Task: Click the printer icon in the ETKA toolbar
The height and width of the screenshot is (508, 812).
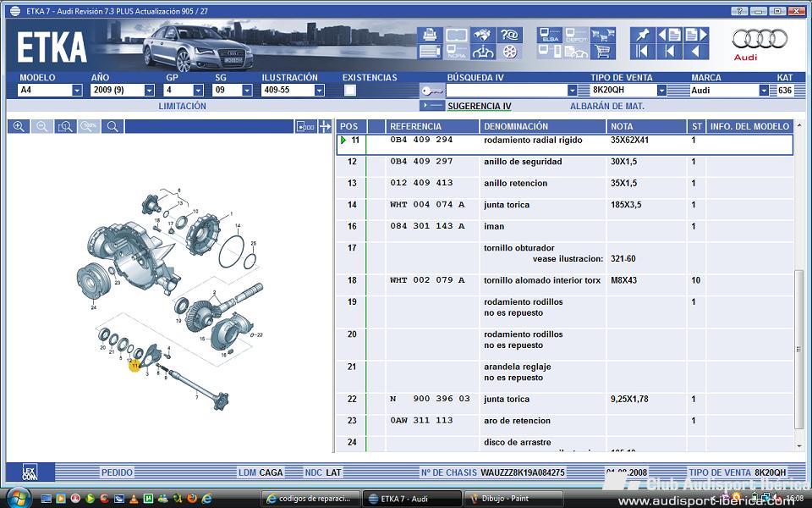Action: pos(430,35)
